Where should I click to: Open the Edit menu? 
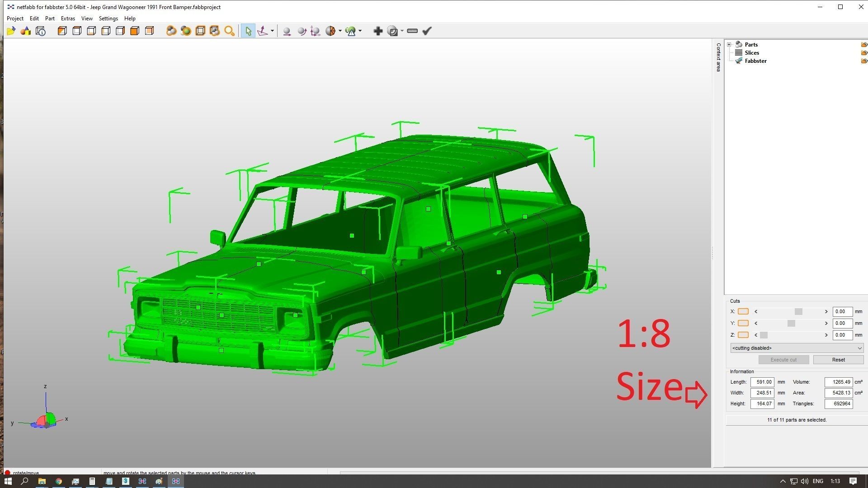pos(34,19)
